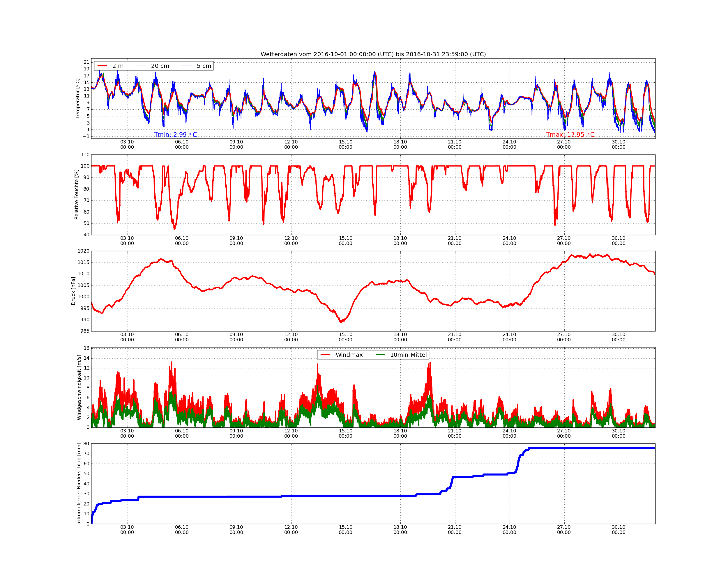Click the '80' tick on the precipitation axis
The image size is (728, 582).
click(86, 444)
